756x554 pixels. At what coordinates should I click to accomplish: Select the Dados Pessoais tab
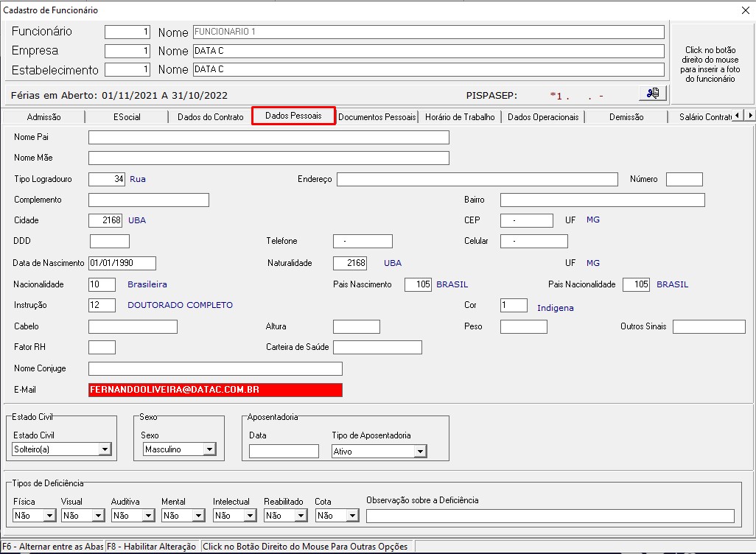[293, 116]
